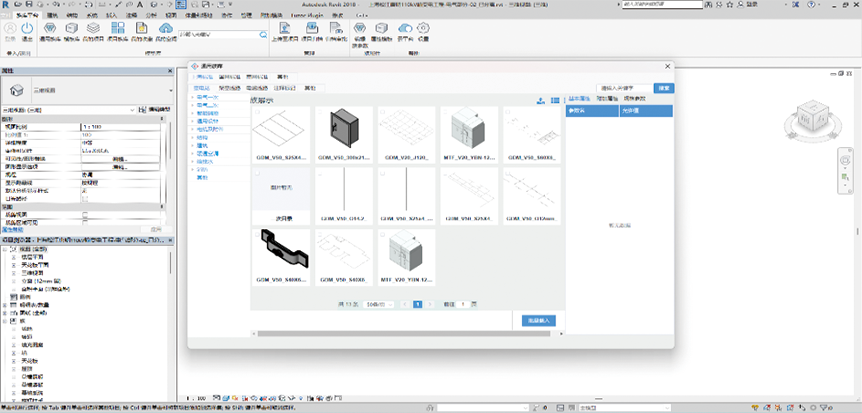Click the 3D view house icon in Properties
Viewport: 862px width, 413px height.
pos(18,90)
